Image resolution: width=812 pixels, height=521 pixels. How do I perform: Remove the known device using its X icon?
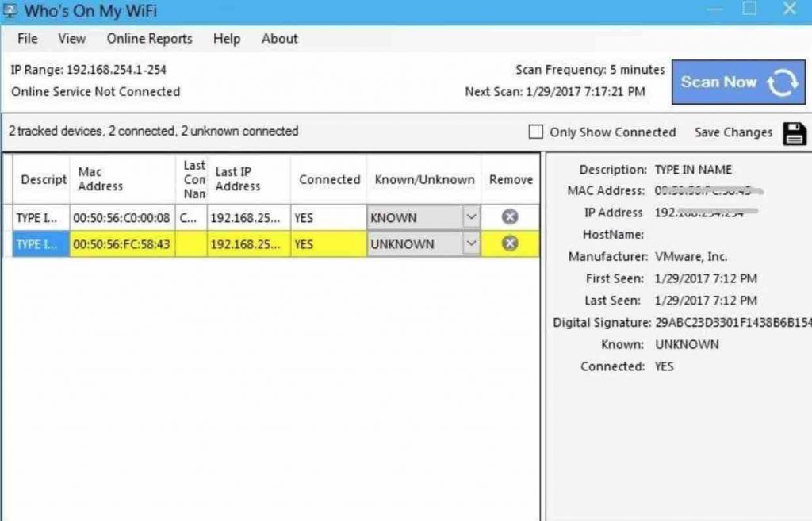coord(510,216)
